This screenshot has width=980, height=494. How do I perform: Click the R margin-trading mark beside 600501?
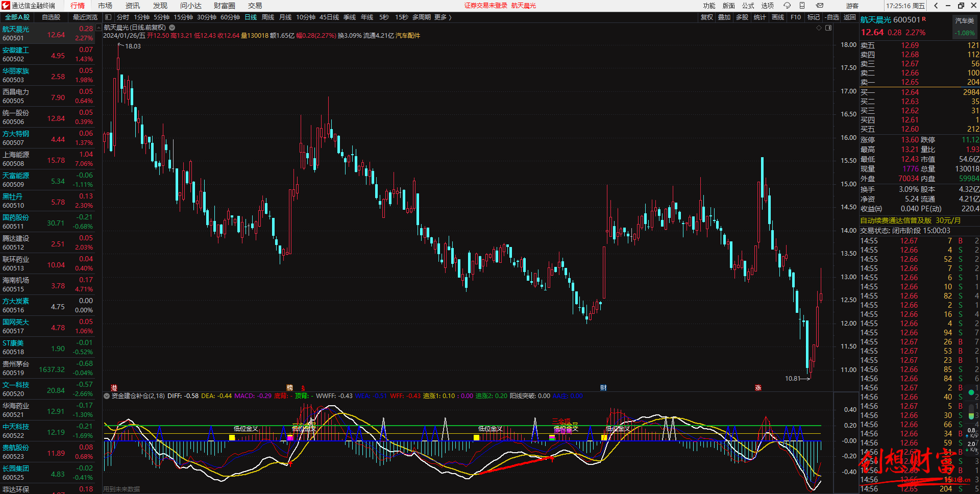pyautogui.click(x=924, y=19)
